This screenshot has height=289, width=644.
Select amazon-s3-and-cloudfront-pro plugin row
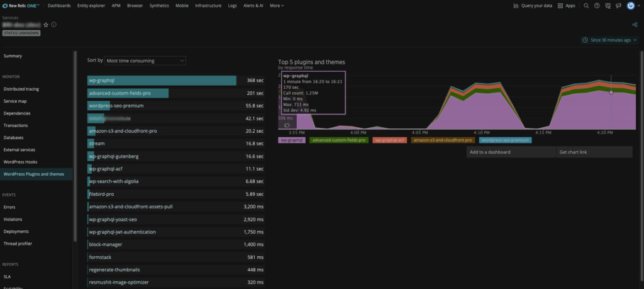(176, 131)
